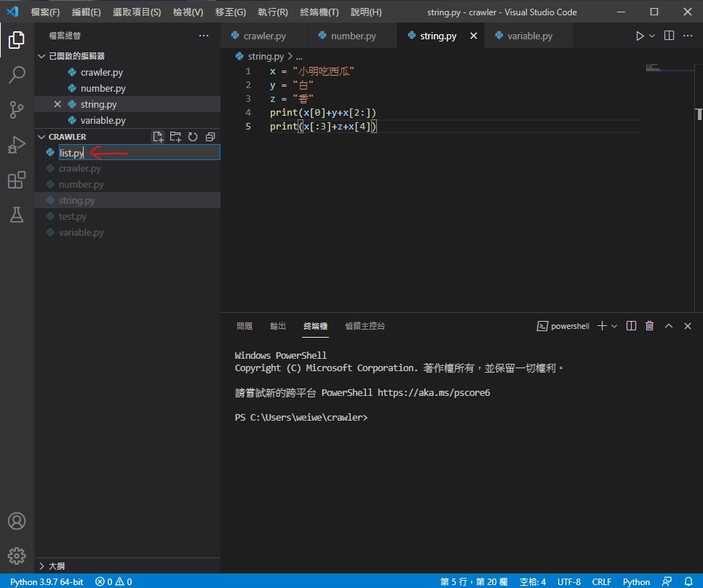Change UTF-8 file encoding

coord(569,581)
